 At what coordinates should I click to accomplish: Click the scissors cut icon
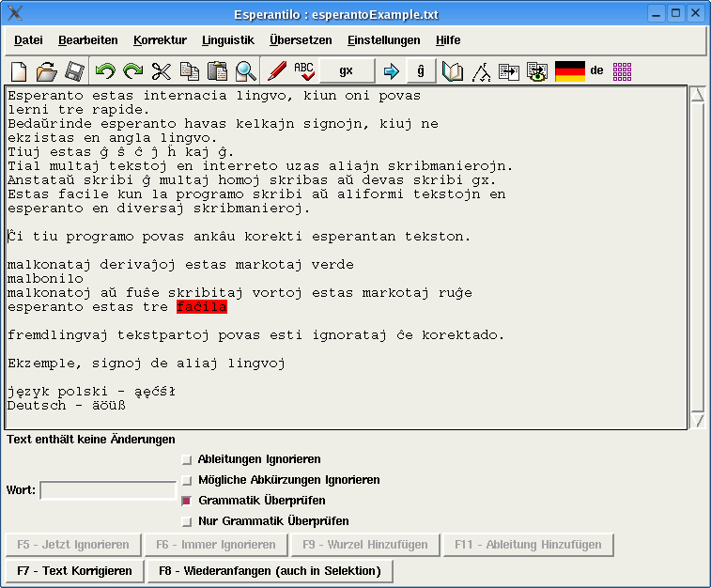[162, 71]
